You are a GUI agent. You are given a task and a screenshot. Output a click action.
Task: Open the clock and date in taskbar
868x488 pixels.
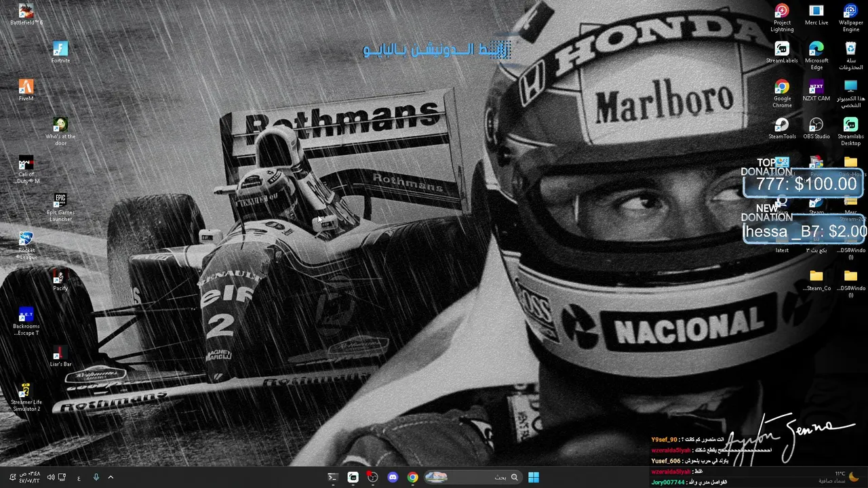pos(31,477)
